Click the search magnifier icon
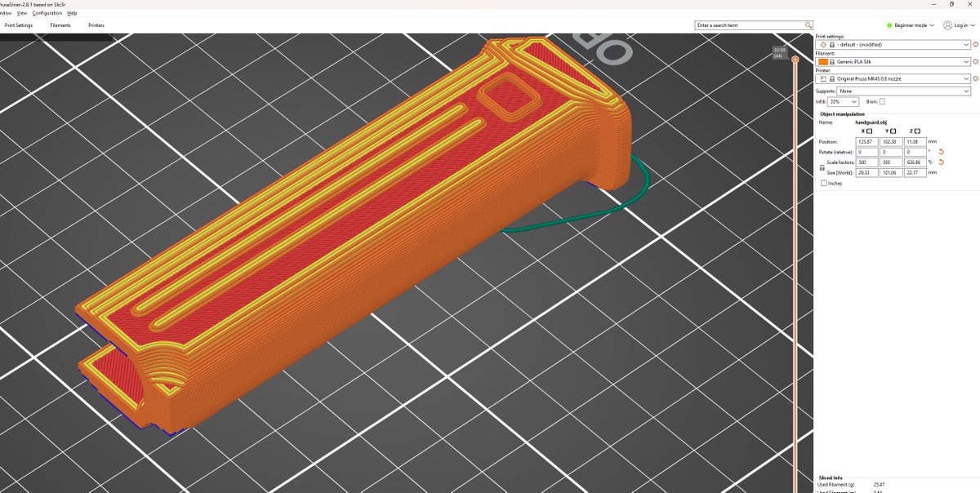Viewport: 980px width, 493px height. pyautogui.click(x=807, y=24)
